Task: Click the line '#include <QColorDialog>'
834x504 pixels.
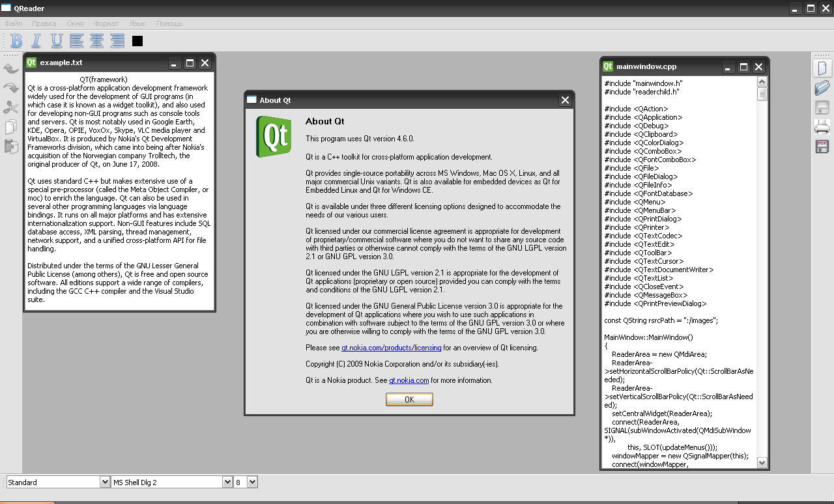Action: coord(644,143)
